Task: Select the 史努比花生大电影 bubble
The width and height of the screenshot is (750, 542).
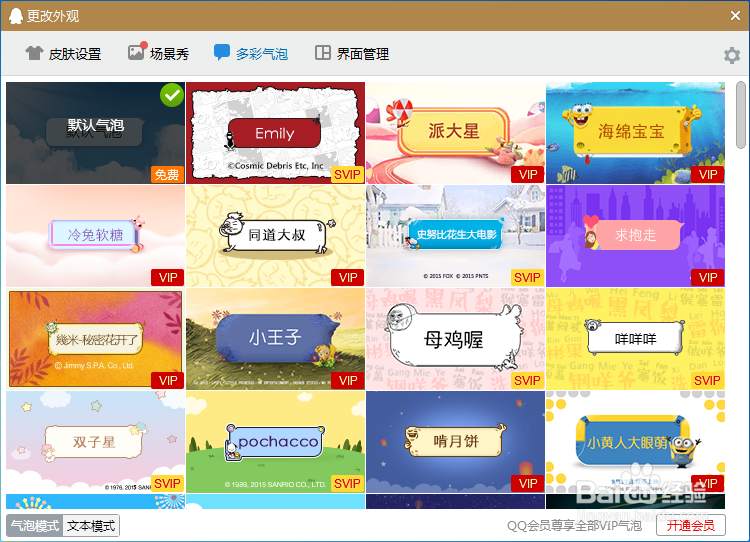Action: coord(455,236)
